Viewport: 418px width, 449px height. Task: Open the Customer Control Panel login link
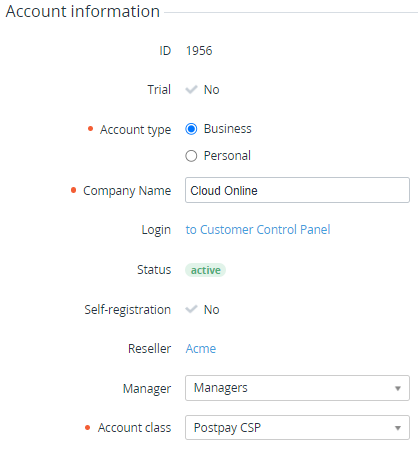click(x=258, y=230)
